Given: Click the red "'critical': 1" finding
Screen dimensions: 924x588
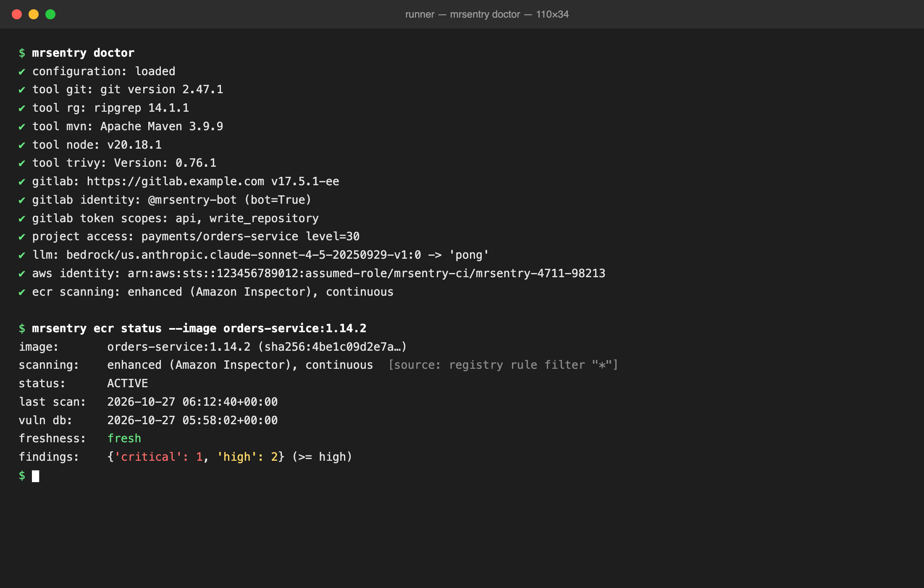Looking at the screenshot, I should click(158, 457).
